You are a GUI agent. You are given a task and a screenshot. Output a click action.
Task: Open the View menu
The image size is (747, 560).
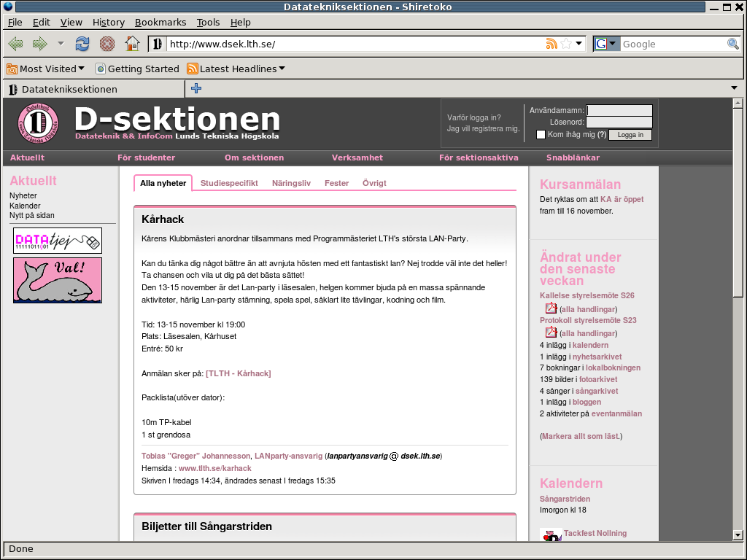point(71,23)
